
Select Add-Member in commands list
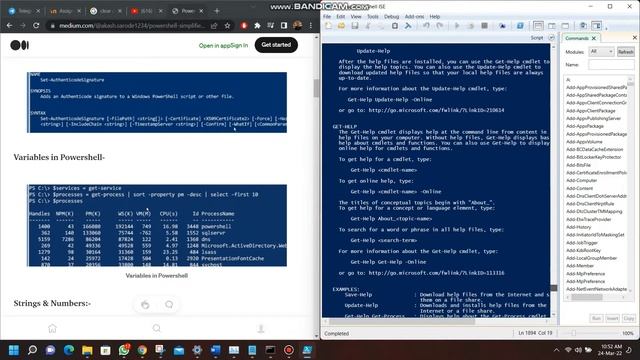pyautogui.click(x=580, y=266)
